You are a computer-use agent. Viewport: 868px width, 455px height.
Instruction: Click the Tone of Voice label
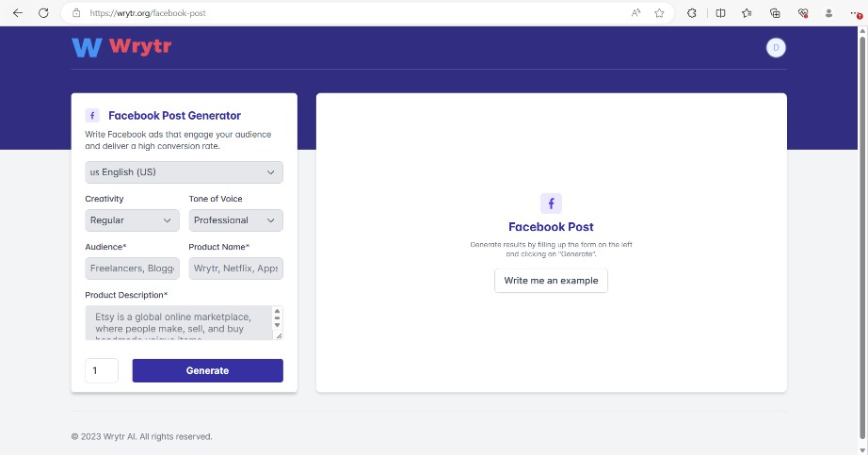(x=216, y=199)
